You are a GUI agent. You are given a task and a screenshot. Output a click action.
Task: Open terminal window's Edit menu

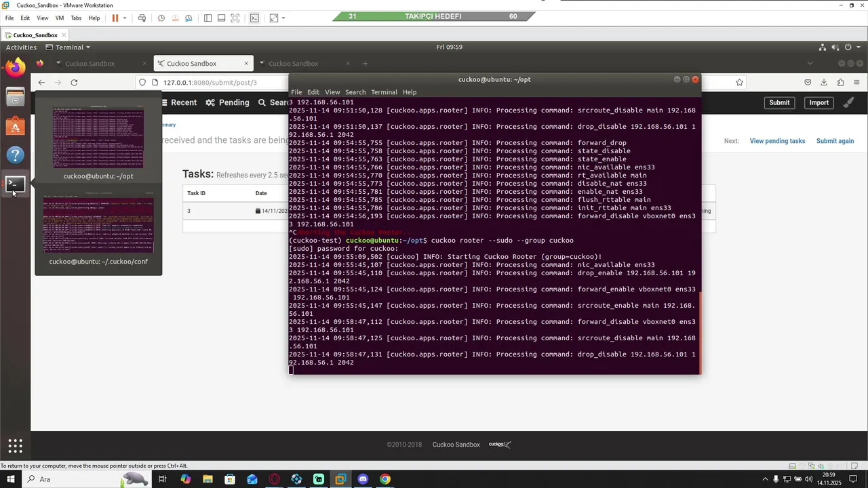point(313,92)
